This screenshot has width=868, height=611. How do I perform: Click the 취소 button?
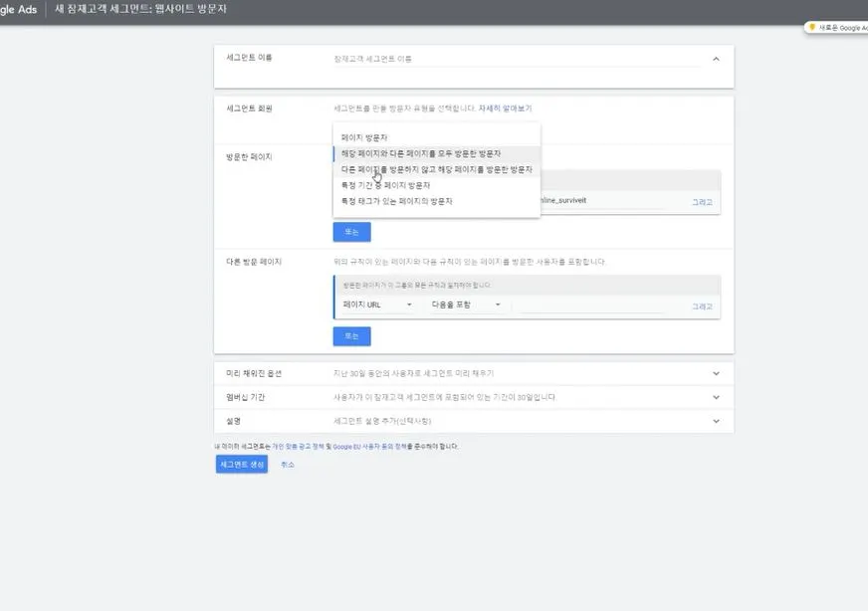(288, 464)
